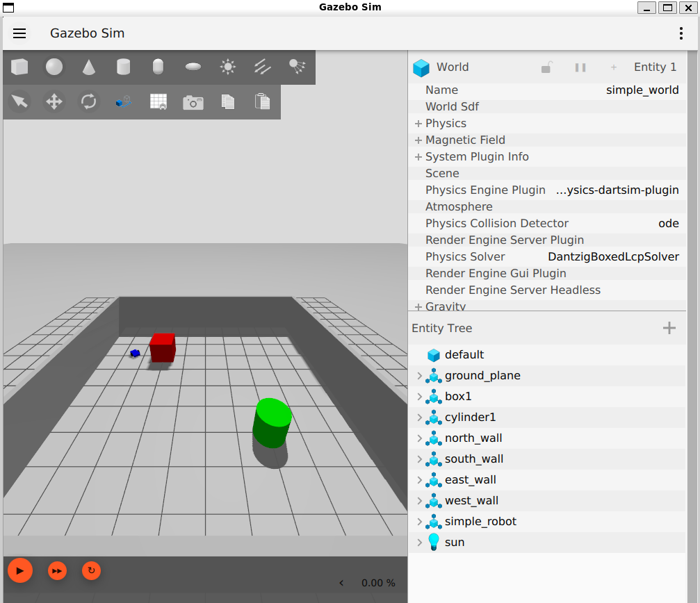Reset the simulation

click(92, 570)
